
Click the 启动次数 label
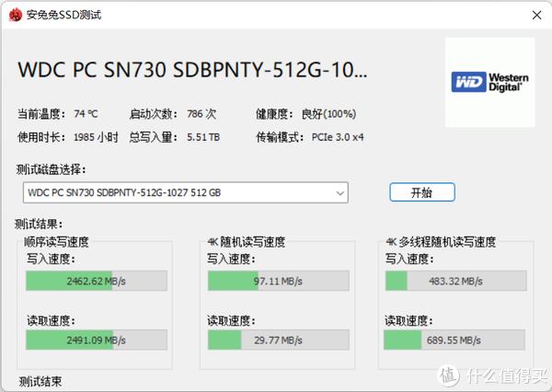point(153,114)
